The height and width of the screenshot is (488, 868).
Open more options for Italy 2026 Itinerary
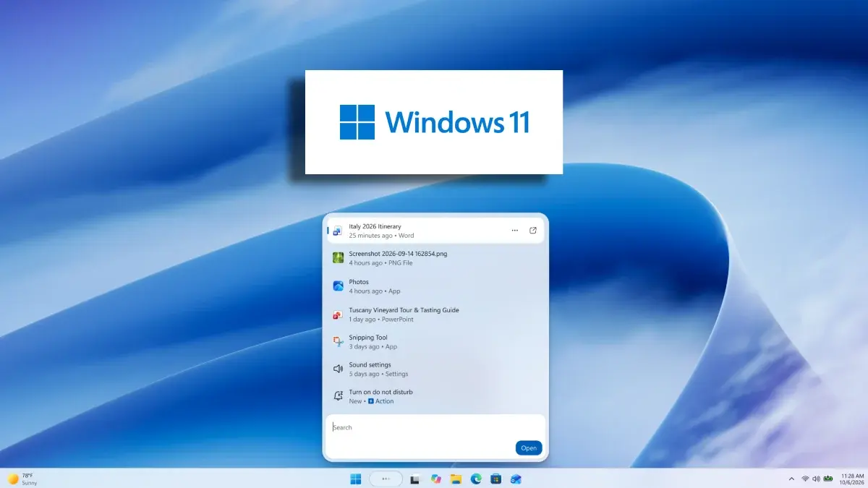point(514,231)
